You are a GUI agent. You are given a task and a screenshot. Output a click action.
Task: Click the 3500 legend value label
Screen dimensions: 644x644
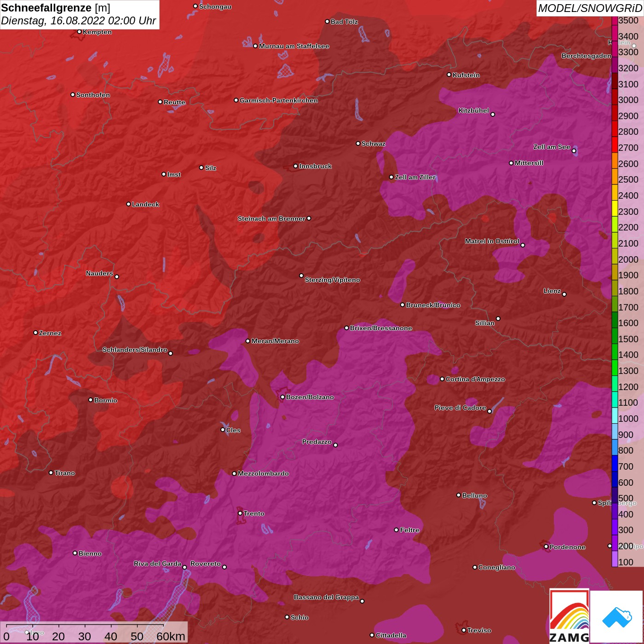pyautogui.click(x=628, y=21)
